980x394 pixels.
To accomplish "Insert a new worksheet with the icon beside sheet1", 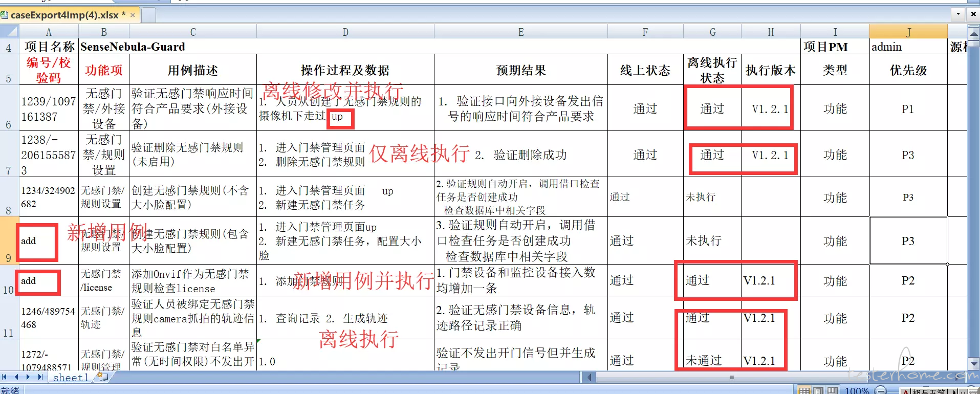I will point(103,377).
